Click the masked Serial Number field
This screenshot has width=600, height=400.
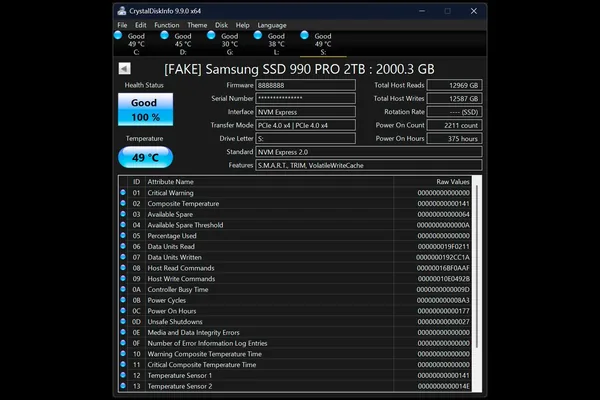pyautogui.click(x=305, y=98)
